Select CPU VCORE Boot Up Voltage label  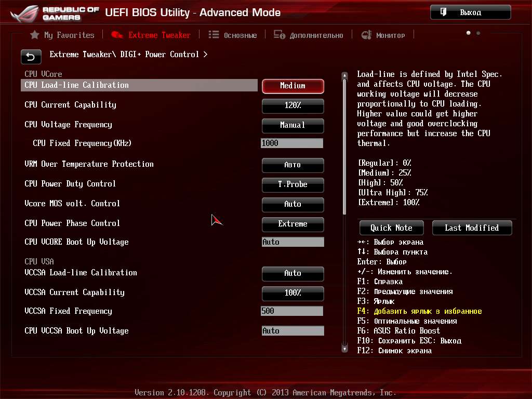pos(77,242)
